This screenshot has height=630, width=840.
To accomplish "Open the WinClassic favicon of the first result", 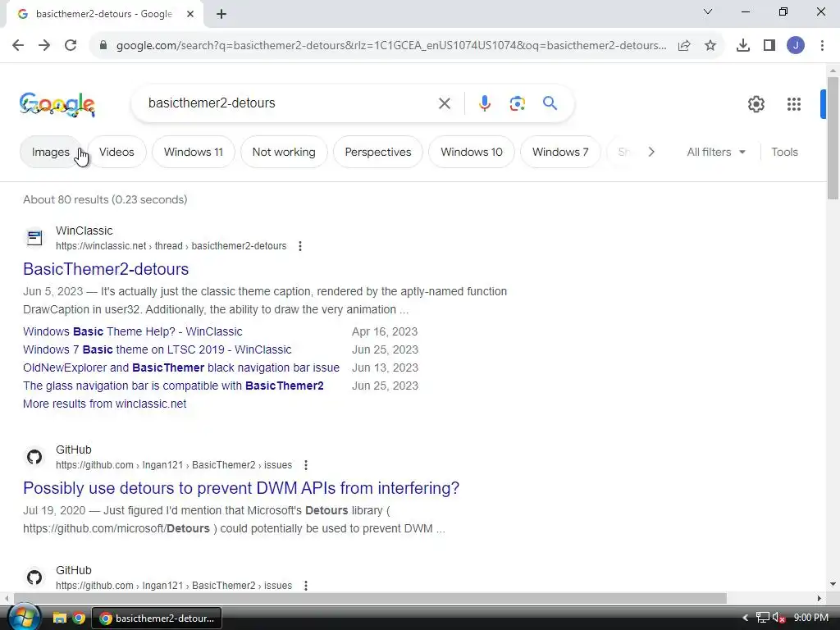I will 34,238.
